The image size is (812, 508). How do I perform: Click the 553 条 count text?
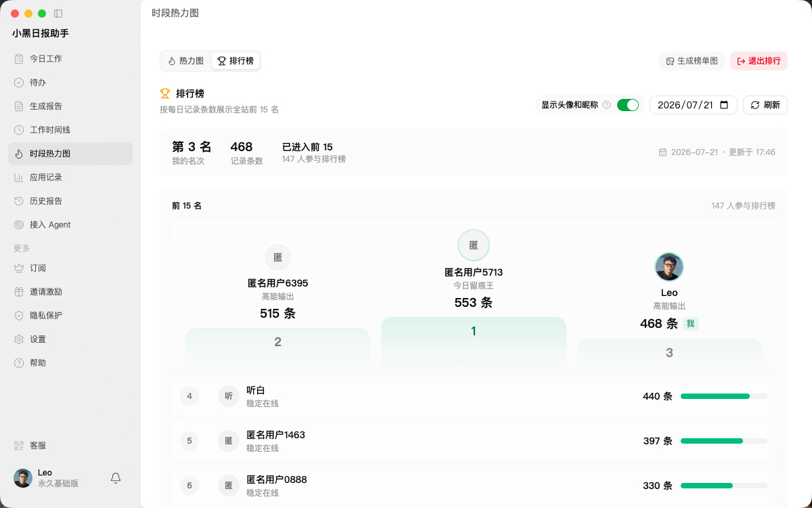pyautogui.click(x=474, y=303)
